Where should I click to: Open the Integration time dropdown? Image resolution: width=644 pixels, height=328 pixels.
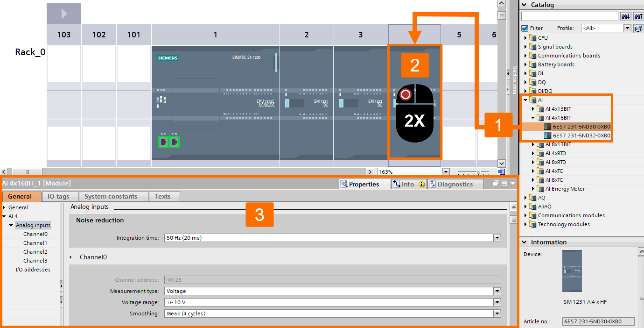[497, 238]
